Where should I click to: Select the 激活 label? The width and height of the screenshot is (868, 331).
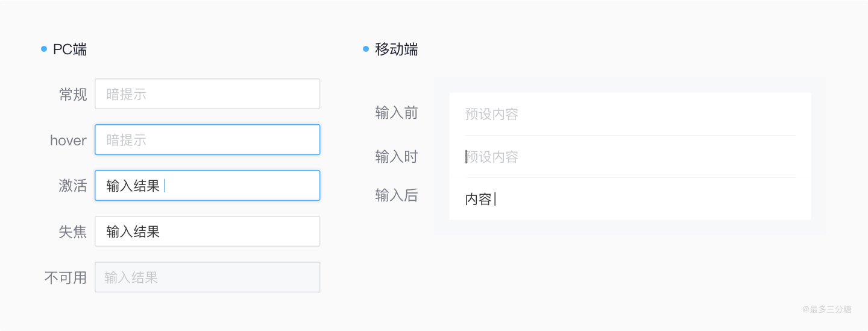tap(73, 186)
